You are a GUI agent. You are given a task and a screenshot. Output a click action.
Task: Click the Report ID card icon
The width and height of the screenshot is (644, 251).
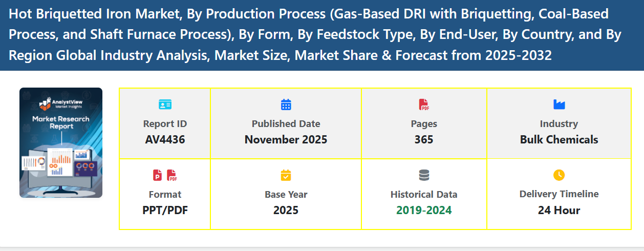click(x=165, y=104)
